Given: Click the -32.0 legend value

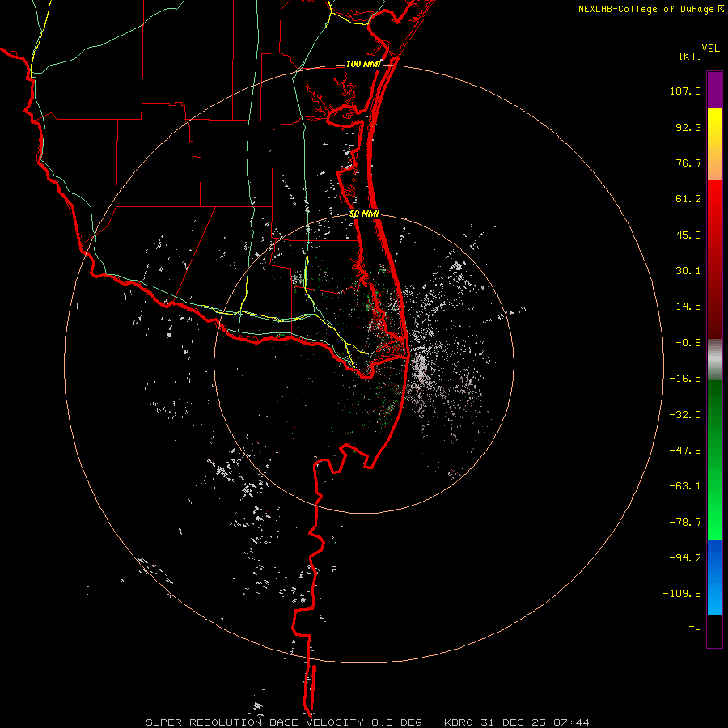Looking at the screenshot, I should pyautogui.click(x=685, y=415).
